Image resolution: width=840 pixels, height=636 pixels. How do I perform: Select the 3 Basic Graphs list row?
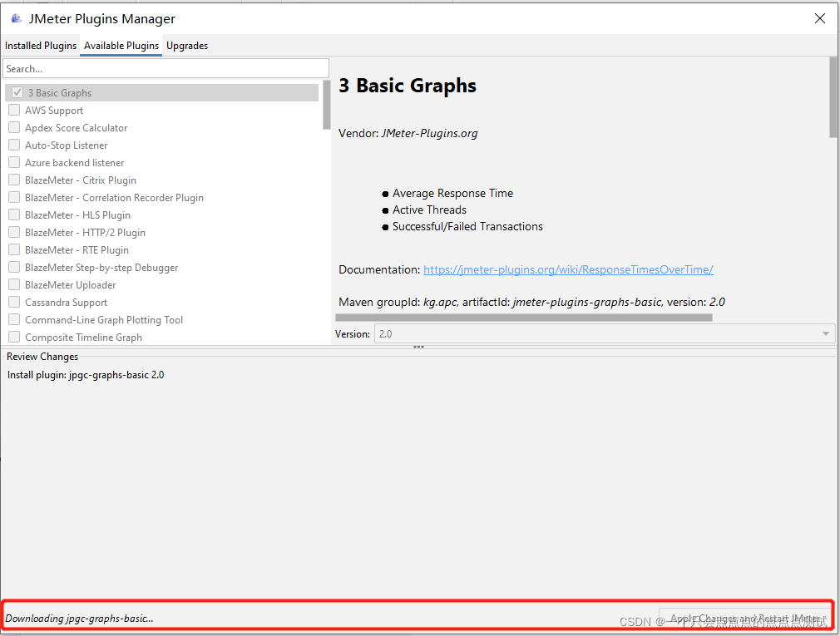point(162,92)
